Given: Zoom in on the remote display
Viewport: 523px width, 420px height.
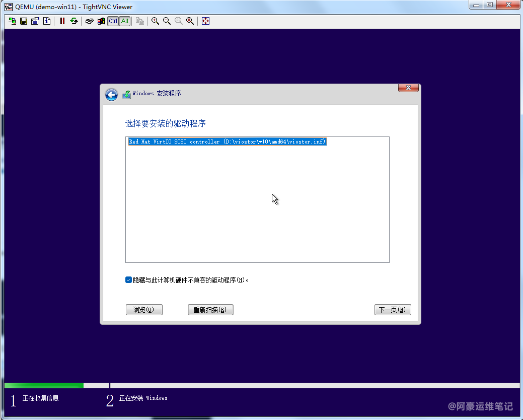Looking at the screenshot, I should pos(155,21).
